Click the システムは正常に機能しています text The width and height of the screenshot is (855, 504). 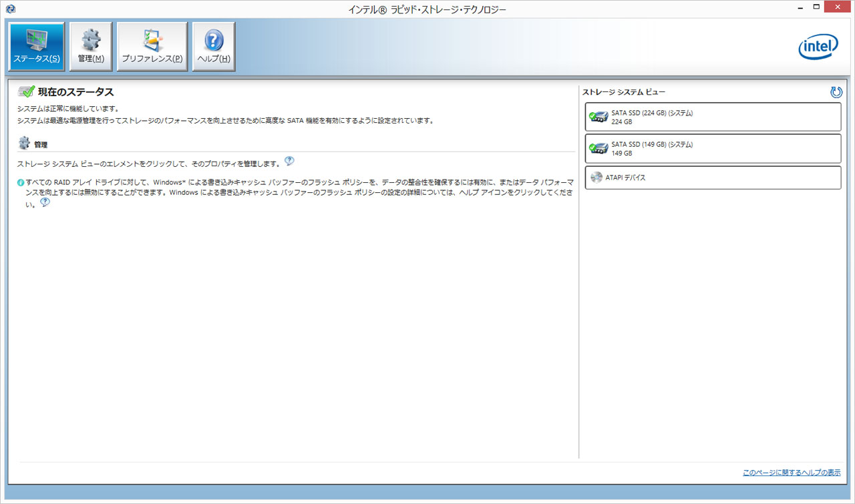(x=67, y=108)
